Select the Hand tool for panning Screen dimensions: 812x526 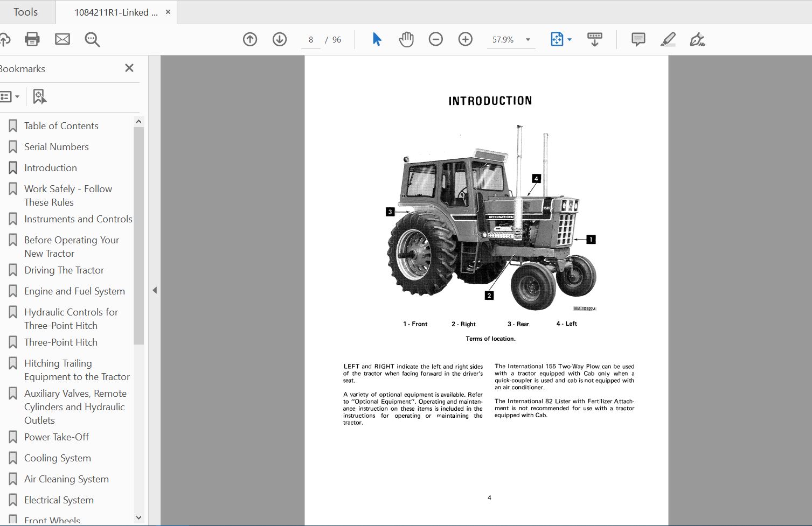[406, 39]
